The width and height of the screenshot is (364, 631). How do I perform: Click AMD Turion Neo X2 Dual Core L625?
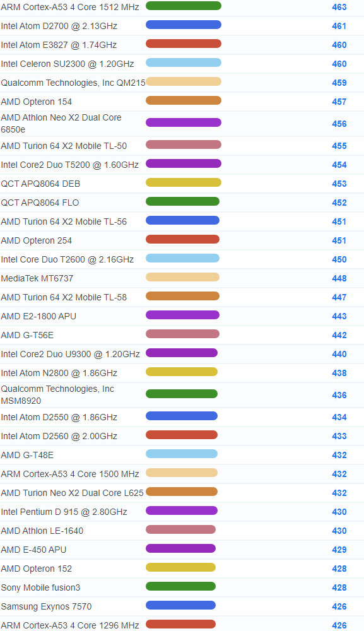tap(73, 493)
